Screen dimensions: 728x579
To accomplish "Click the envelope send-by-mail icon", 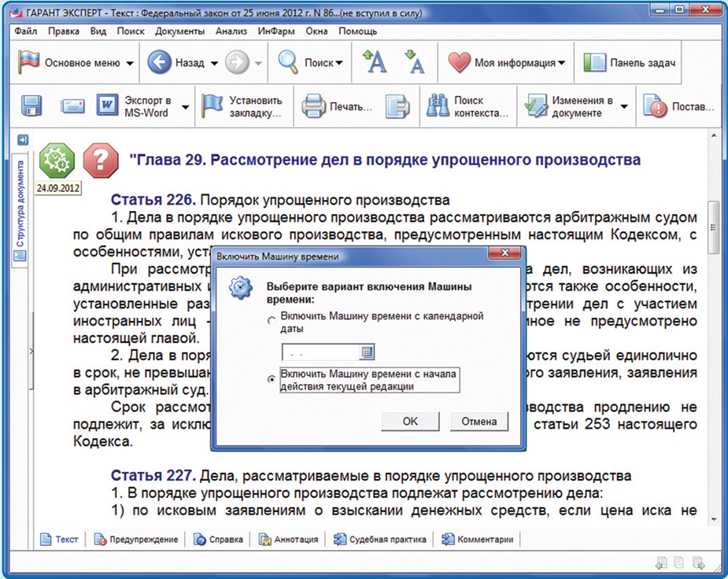I will click(x=73, y=106).
